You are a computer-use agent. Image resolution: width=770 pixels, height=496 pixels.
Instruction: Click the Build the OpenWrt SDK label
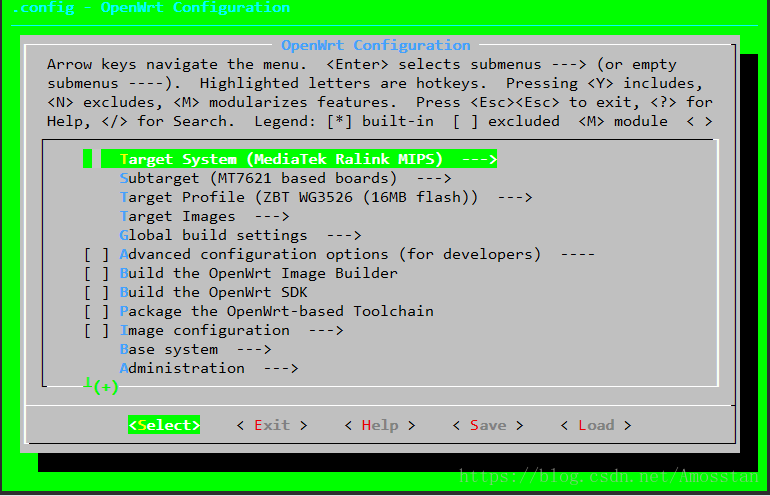pyautogui.click(x=214, y=293)
